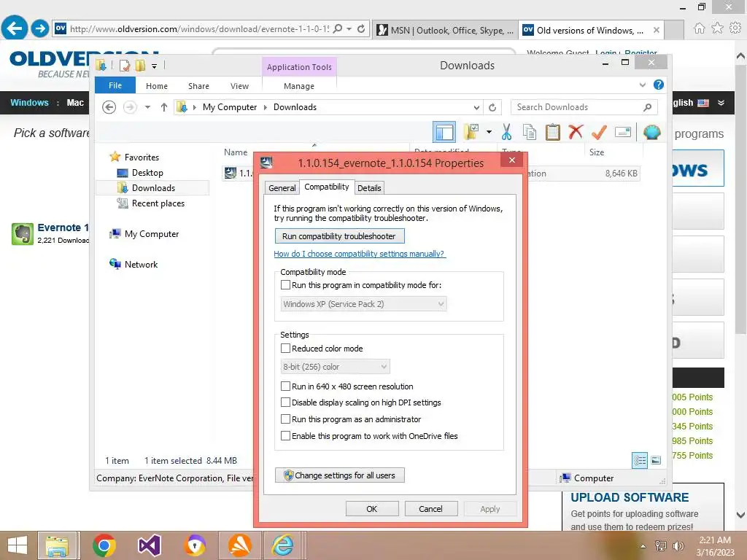
Task: Open the browser autocomplete dropdown arrow
Action: [x=349, y=28]
